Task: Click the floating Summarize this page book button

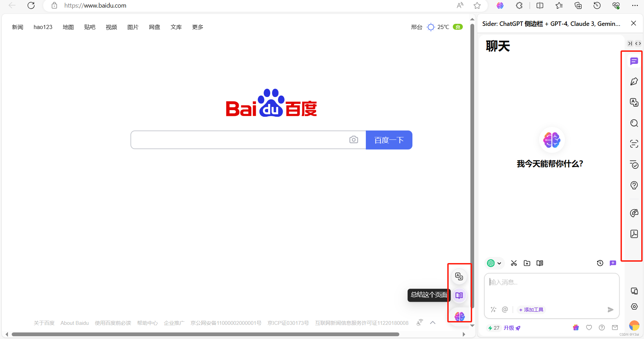Action: [459, 296]
